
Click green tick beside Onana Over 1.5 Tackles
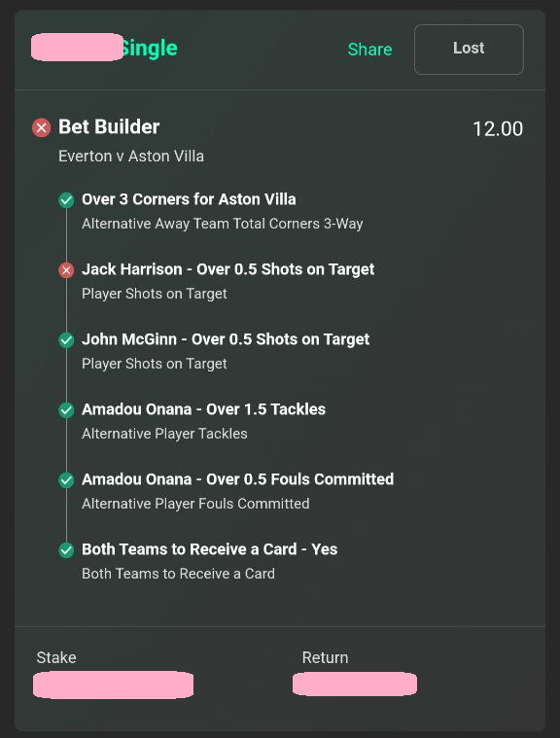pos(66,410)
